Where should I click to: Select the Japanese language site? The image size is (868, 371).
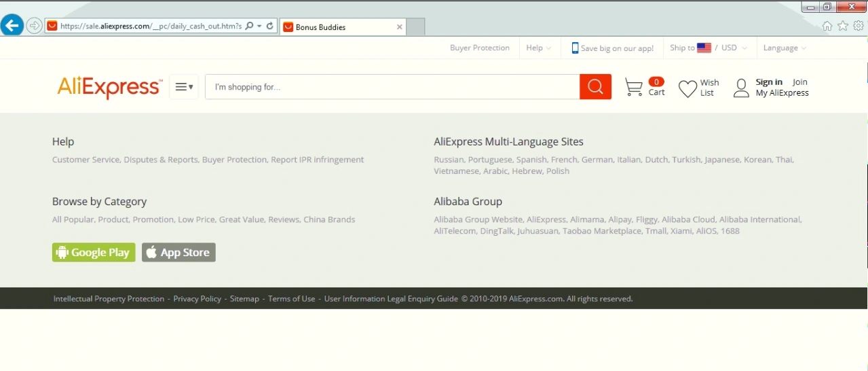722,160
